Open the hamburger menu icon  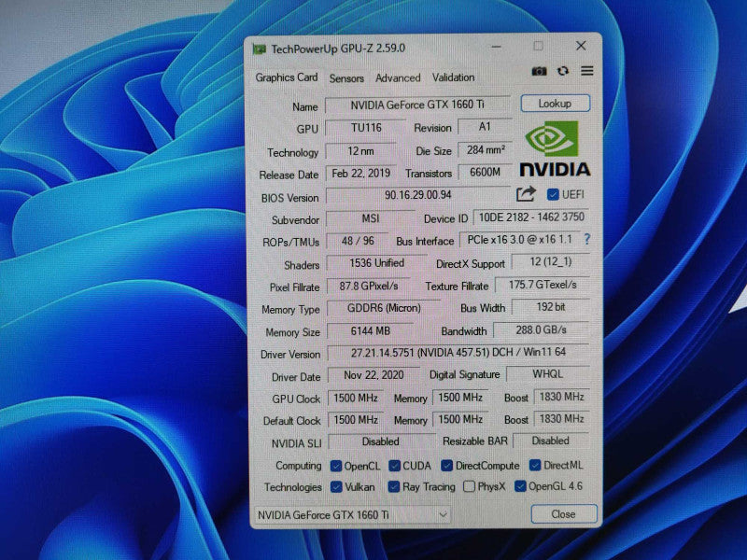coord(587,71)
